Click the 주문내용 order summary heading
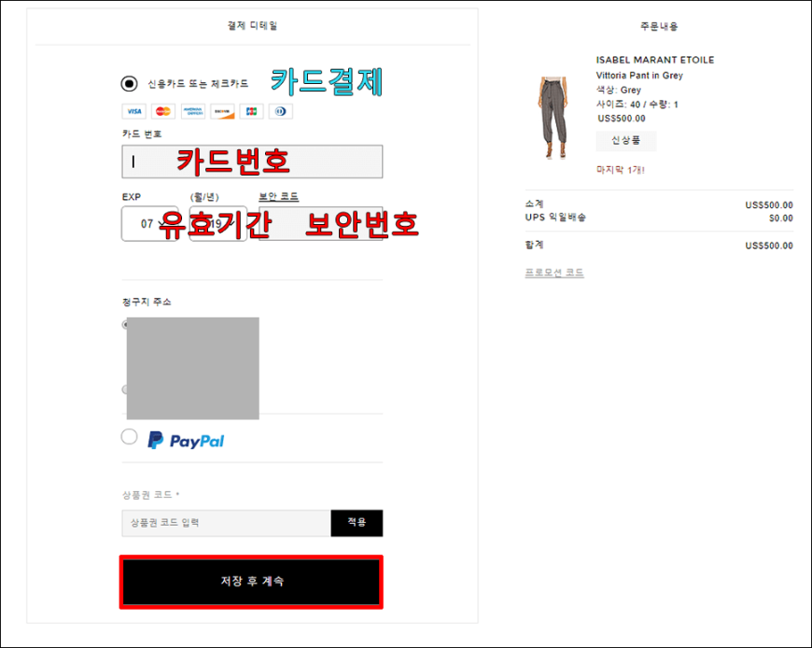This screenshot has width=812, height=648. click(659, 26)
